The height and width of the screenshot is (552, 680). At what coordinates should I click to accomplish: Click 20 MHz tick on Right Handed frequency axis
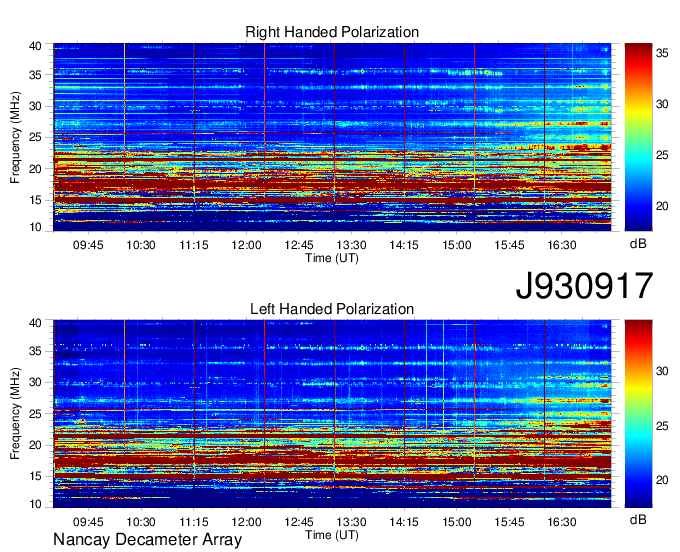tap(35, 169)
